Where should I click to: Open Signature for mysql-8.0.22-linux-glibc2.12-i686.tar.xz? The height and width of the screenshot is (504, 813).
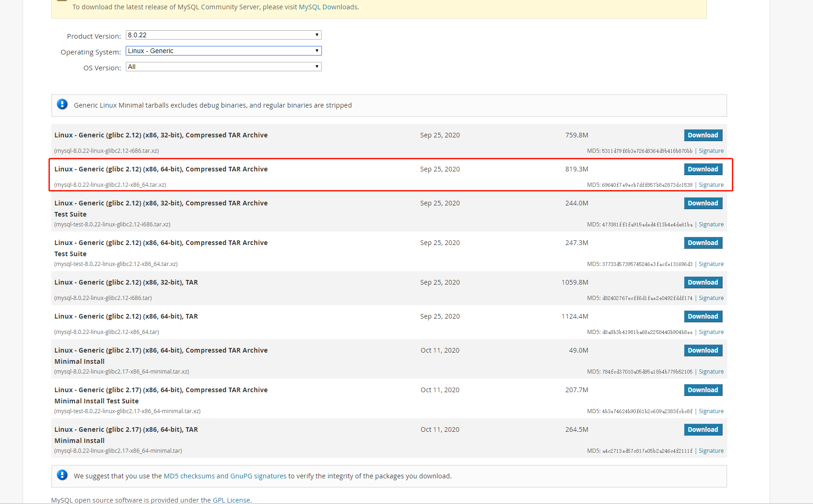coord(711,151)
